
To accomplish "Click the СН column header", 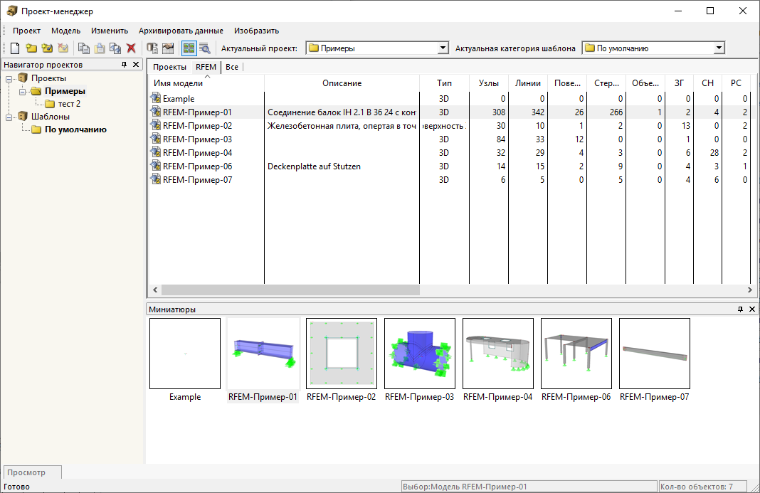I will point(708,83).
